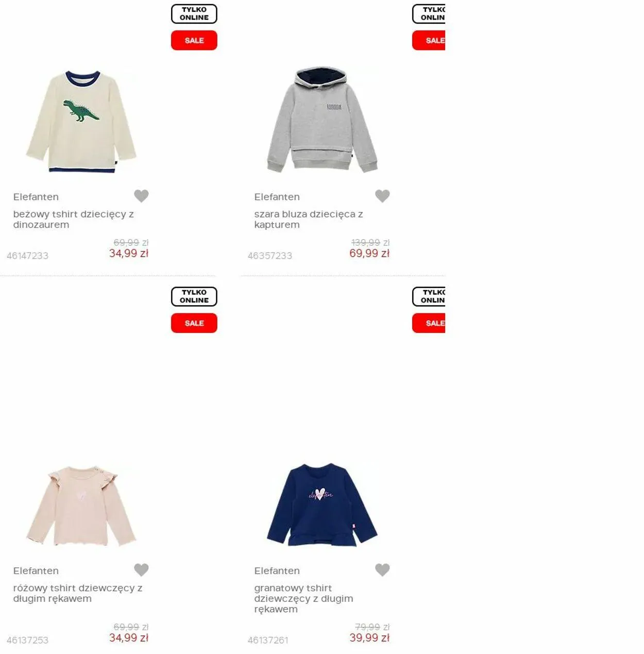Open the gray hoodie product image

coord(322,119)
